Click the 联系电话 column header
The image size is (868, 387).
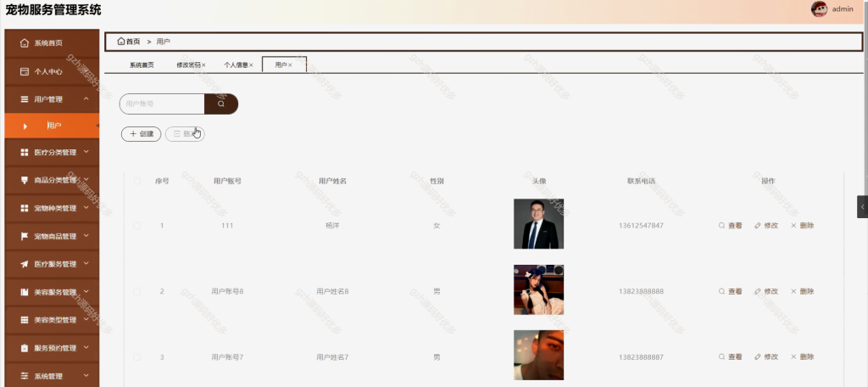pyautogui.click(x=641, y=181)
